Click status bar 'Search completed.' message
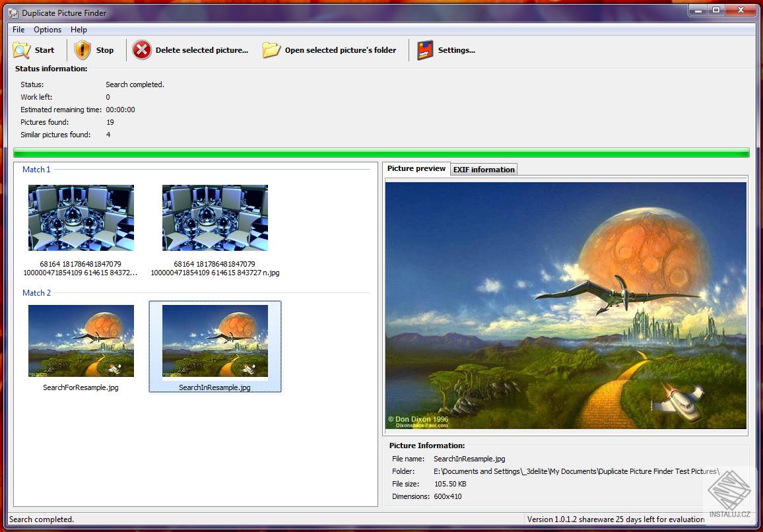The width and height of the screenshot is (763, 532). pos(42,519)
